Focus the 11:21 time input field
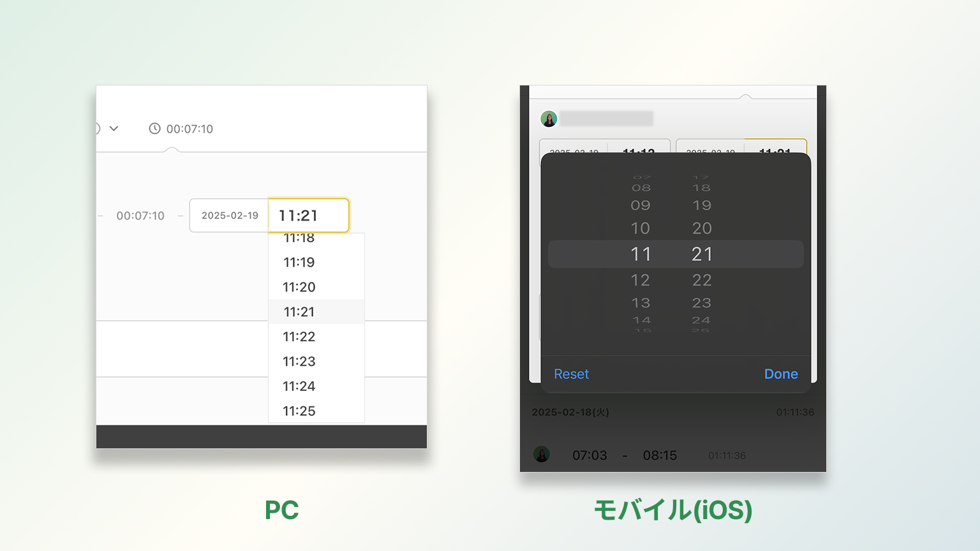The height and width of the screenshot is (551, 980). pos(309,216)
